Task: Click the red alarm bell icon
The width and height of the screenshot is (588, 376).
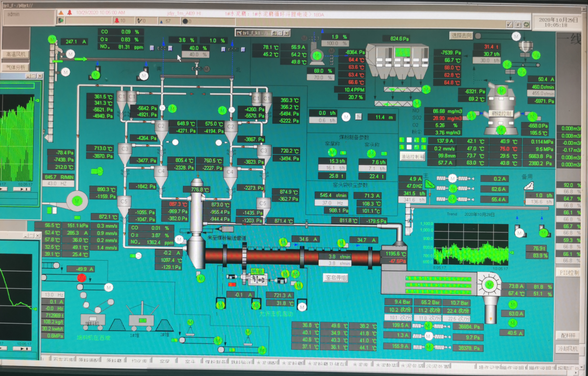Action: point(69,13)
